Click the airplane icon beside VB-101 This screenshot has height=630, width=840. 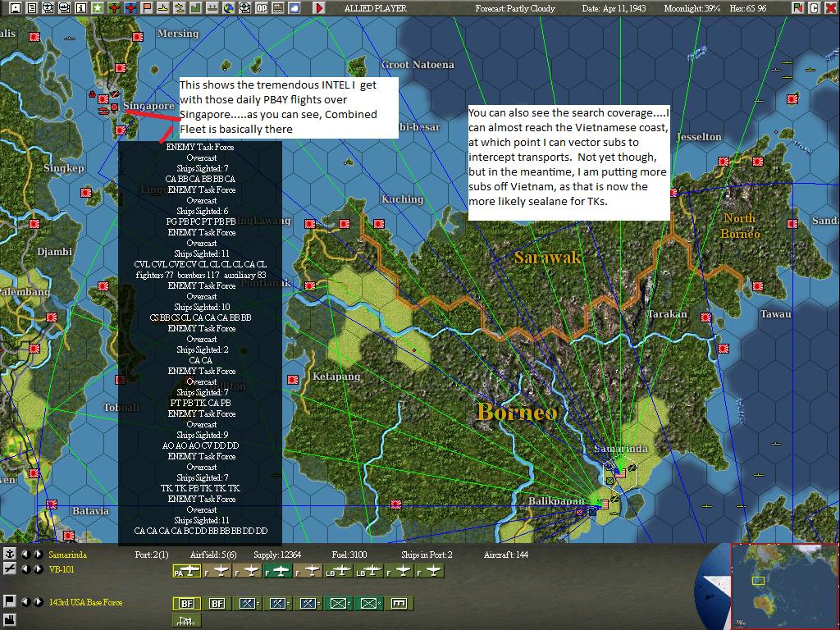(9, 569)
